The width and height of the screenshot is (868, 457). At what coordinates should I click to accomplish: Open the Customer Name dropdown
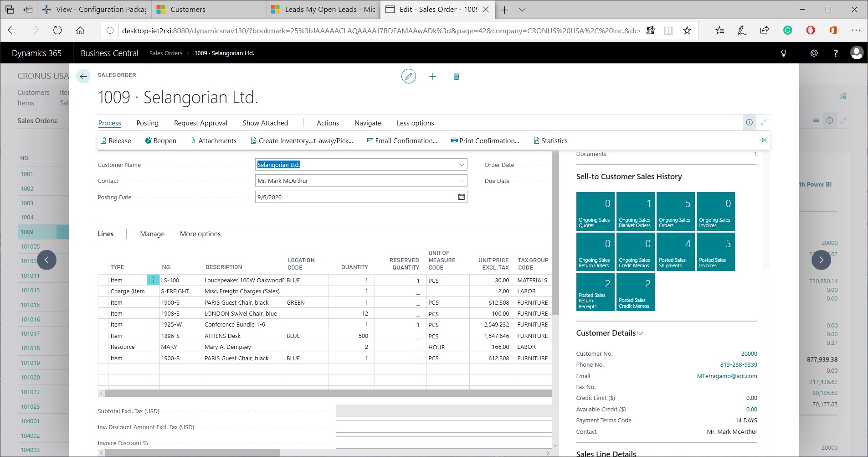(x=462, y=165)
